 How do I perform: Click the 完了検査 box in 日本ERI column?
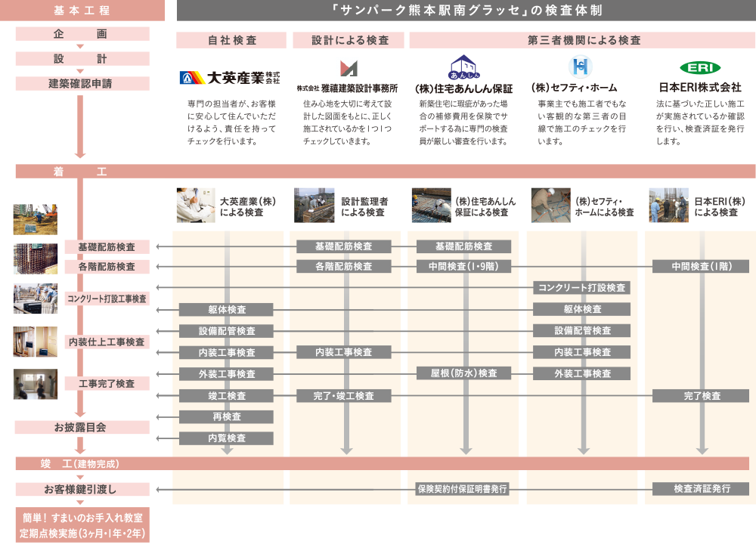(701, 396)
